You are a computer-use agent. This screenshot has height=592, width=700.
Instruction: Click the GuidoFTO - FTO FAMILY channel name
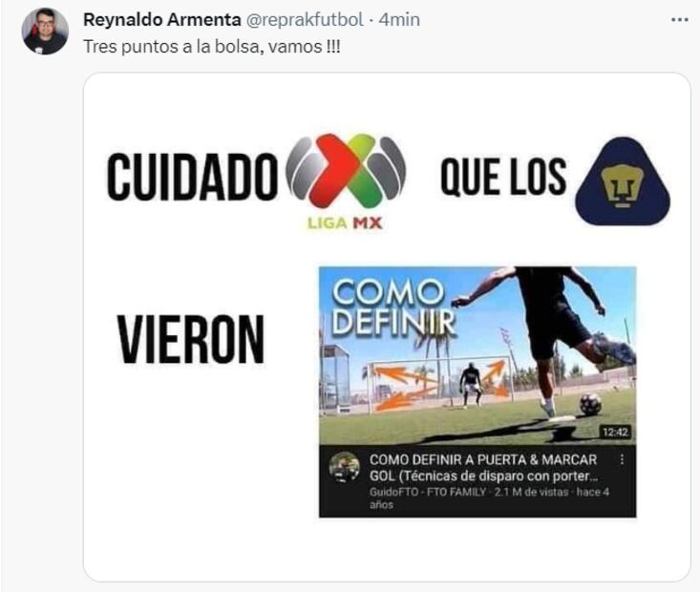[428, 492]
